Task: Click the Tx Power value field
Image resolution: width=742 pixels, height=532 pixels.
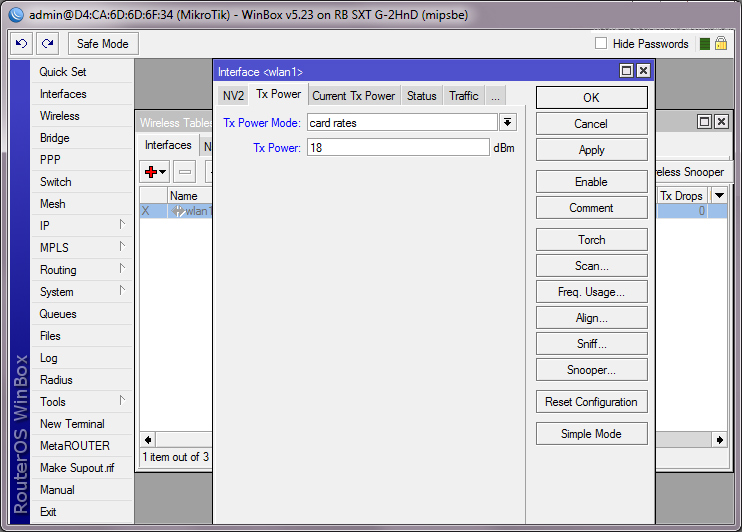Action: (x=398, y=147)
